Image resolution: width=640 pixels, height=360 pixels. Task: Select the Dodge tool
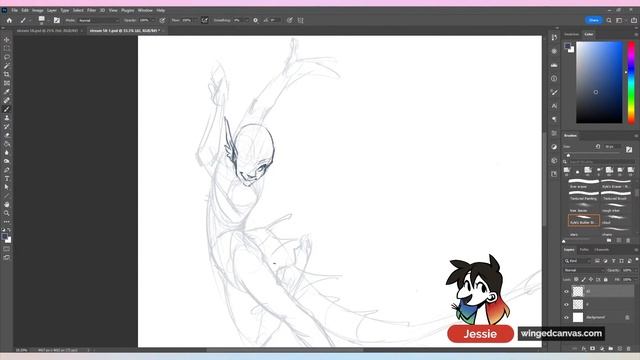[7, 161]
